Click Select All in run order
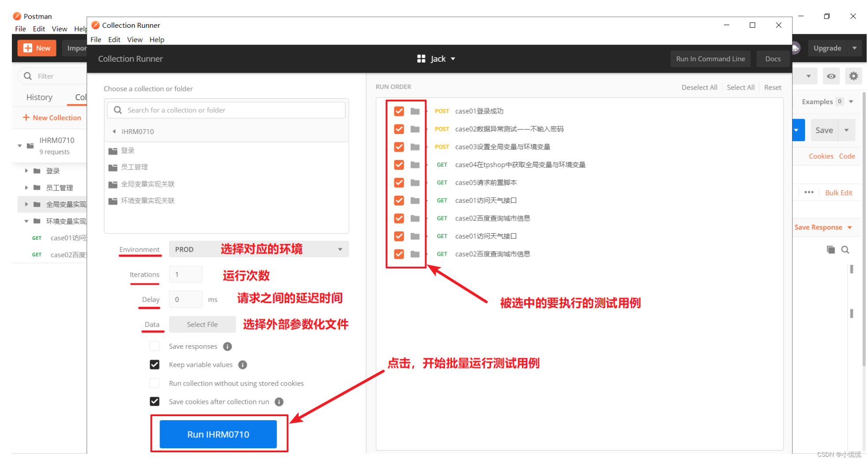 [740, 87]
